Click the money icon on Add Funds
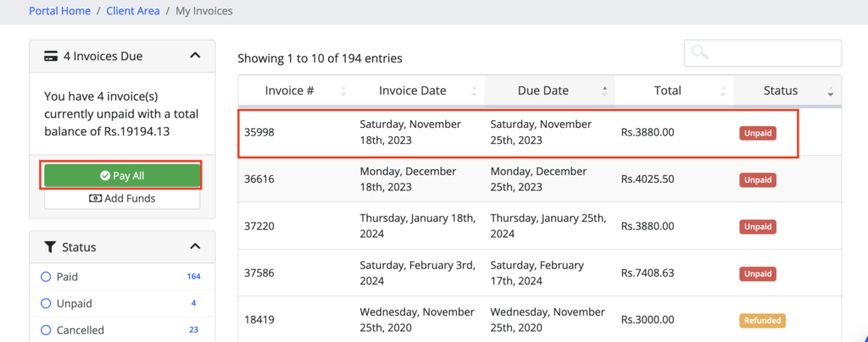The image size is (868, 342). (x=95, y=199)
